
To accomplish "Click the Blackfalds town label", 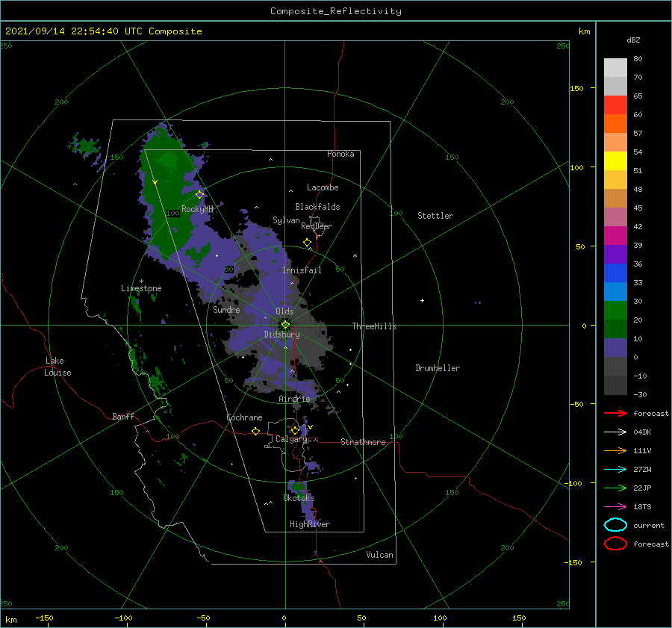I will click(317, 207).
